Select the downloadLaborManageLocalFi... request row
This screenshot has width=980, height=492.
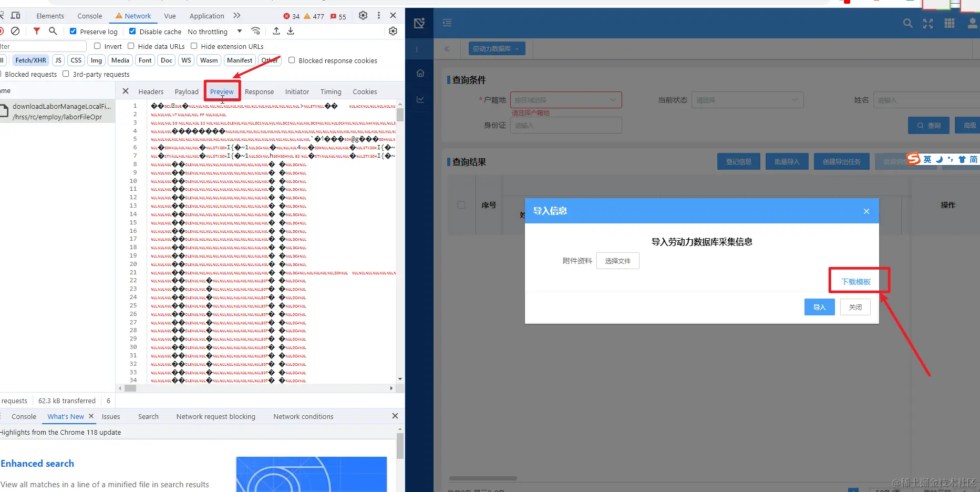[x=57, y=111]
